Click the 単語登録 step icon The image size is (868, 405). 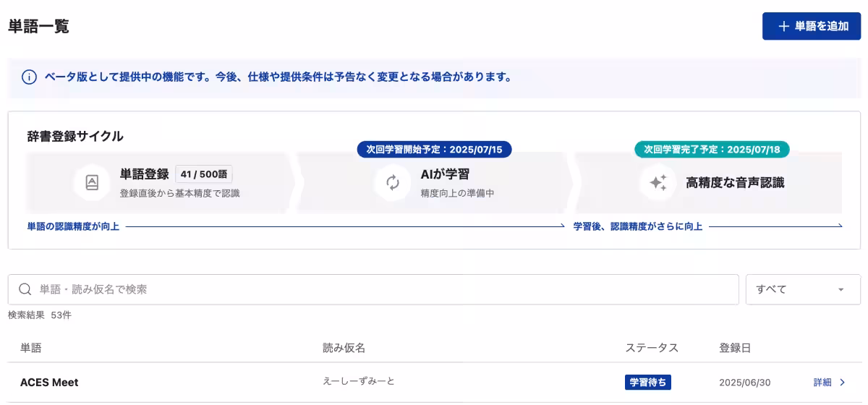coord(92,182)
